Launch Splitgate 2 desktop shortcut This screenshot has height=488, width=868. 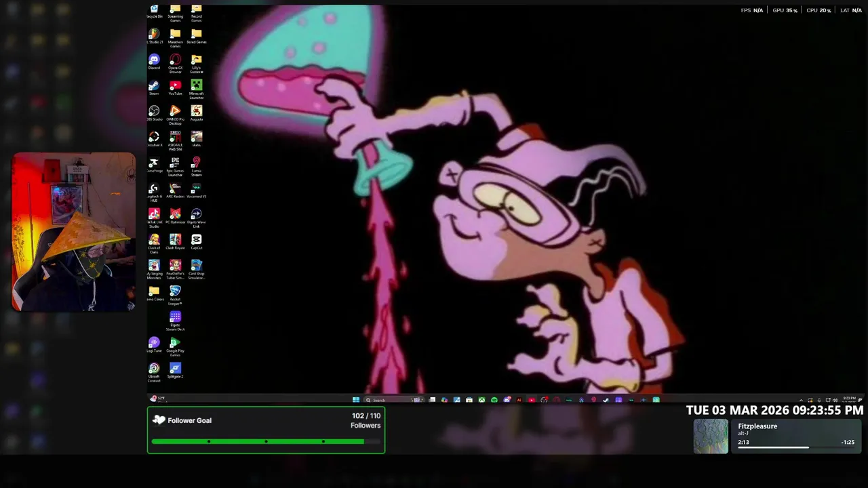coord(175,371)
